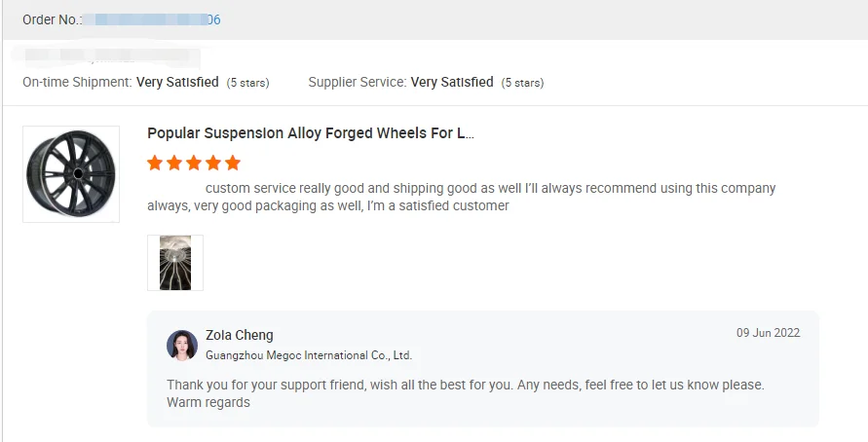This screenshot has height=442, width=868.
Task: Click the 5 stars note beside On-time Shipment
Action: pyautogui.click(x=247, y=83)
